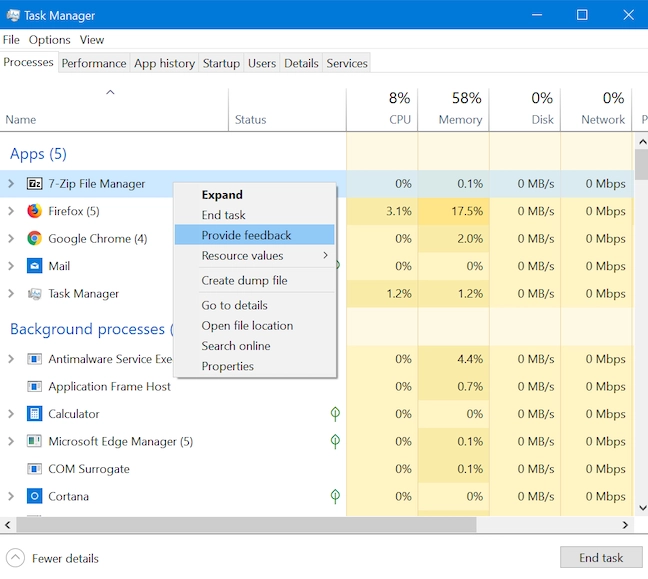Sort by the Status column header
648x579 pixels.
(x=287, y=110)
